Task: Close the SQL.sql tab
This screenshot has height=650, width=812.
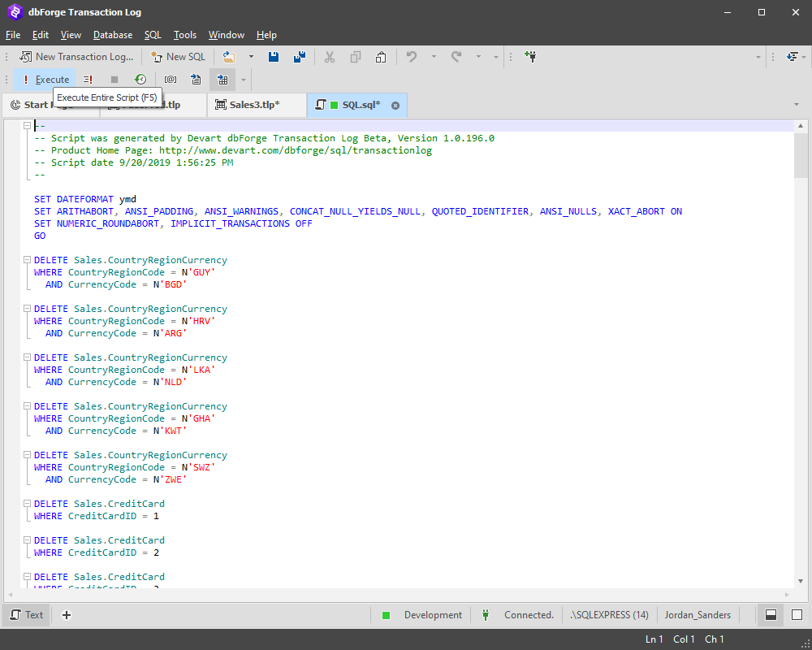Action: tap(395, 106)
